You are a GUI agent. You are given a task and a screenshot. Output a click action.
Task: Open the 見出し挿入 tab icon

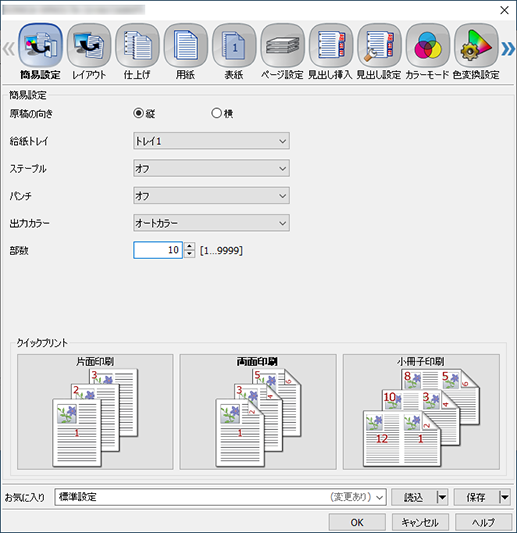331,45
